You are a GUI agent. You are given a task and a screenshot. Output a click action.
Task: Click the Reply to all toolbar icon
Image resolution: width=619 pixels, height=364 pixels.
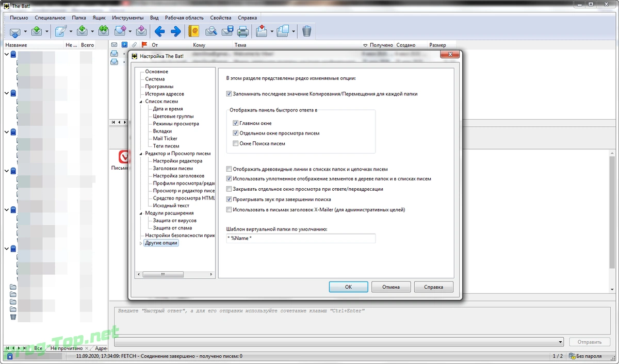click(104, 32)
